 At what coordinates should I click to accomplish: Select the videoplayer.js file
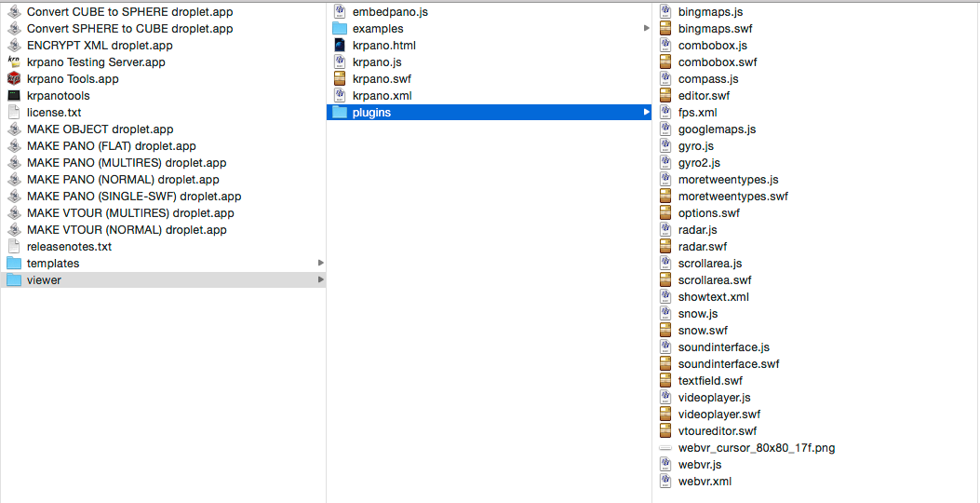click(x=715, y=397)
